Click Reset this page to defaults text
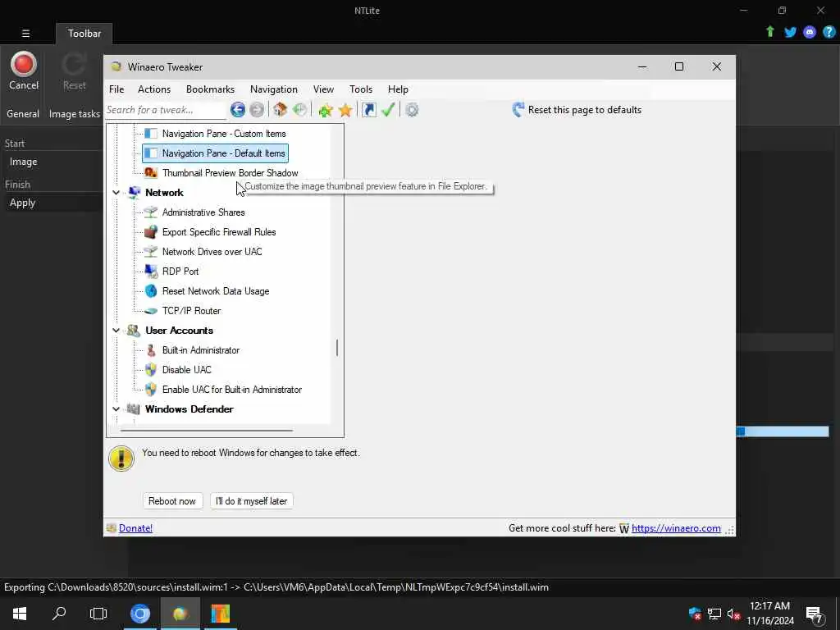 tap(584, 110)
